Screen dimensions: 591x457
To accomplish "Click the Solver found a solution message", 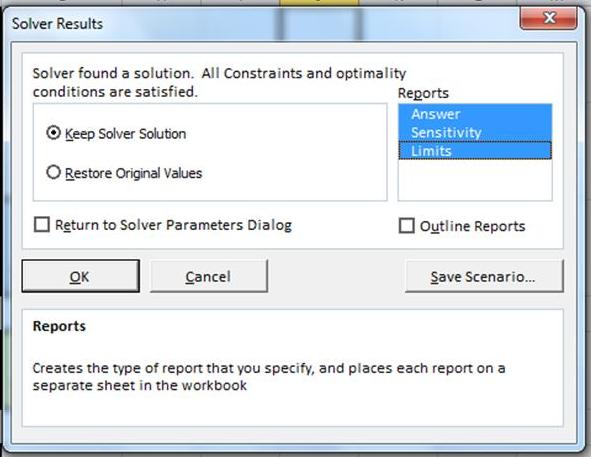I will (219, 82).
